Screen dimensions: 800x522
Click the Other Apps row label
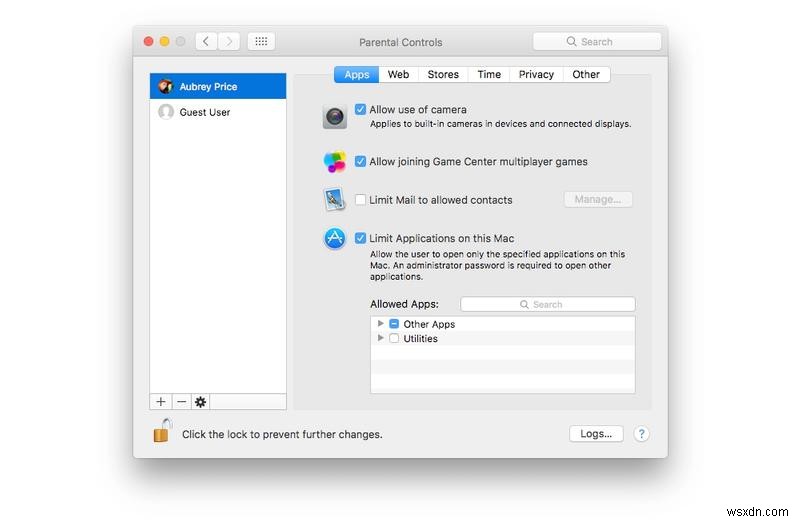click(x=429, y=324)
